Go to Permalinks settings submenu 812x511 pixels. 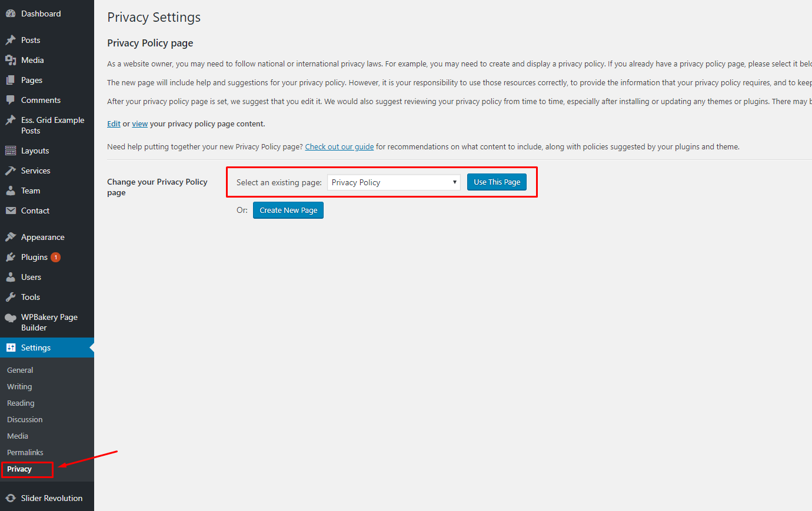[25, 452]
